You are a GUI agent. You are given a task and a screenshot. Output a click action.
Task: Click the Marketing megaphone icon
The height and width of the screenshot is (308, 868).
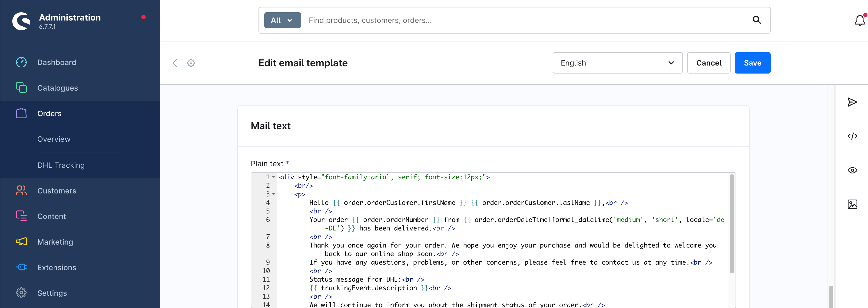coord(21,242)
